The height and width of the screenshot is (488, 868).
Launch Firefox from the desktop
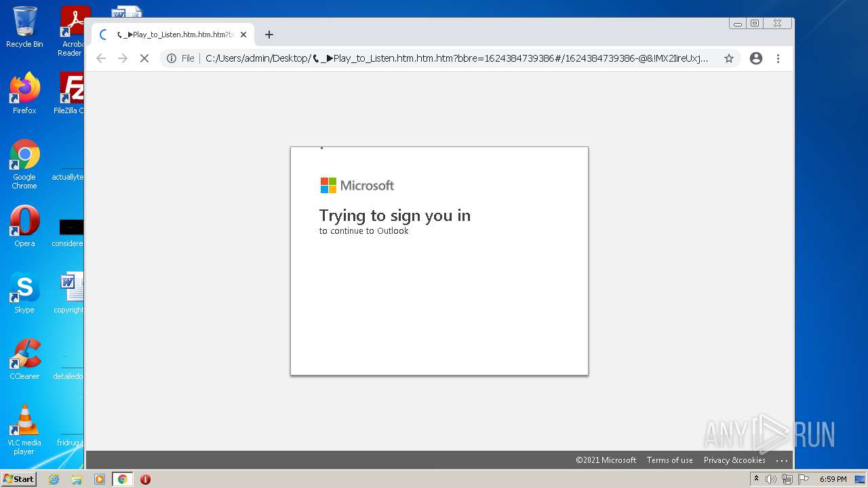(x=24, y=93)
